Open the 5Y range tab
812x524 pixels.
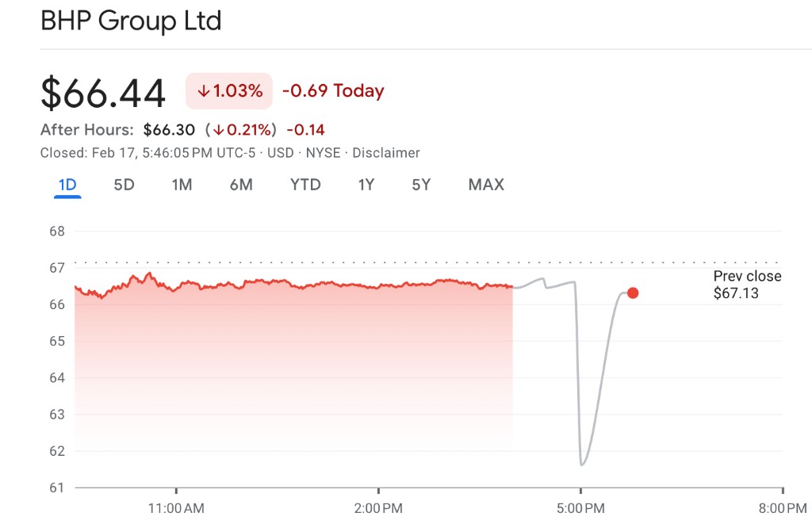tap(421, 185)
